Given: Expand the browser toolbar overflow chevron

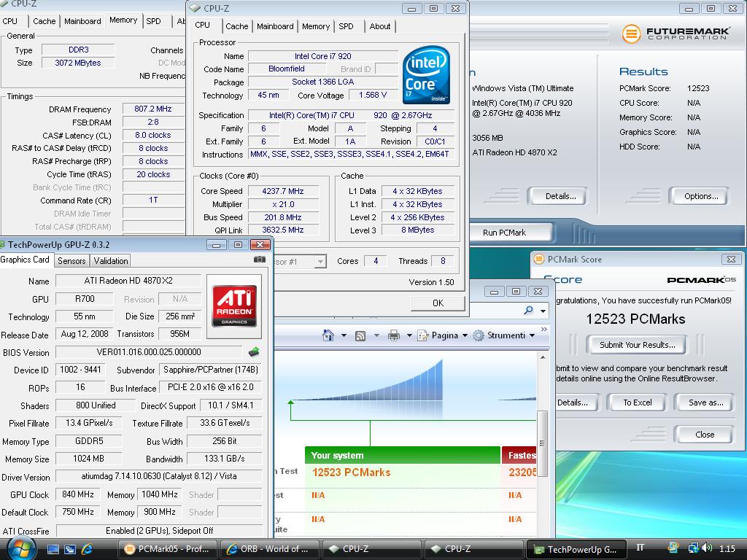Looking at the screenshot, I should click(x=544, y=329).
